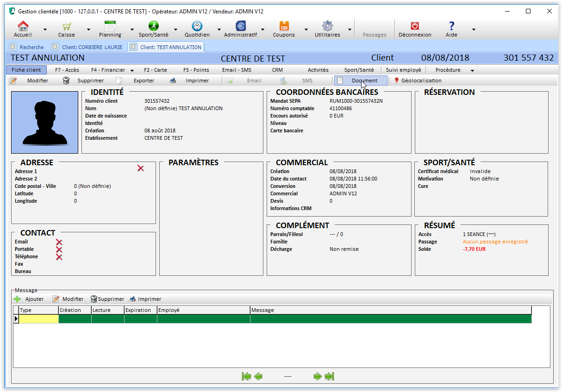
Task: Expand the Procédure dropdown arrow
Action: 472,70
